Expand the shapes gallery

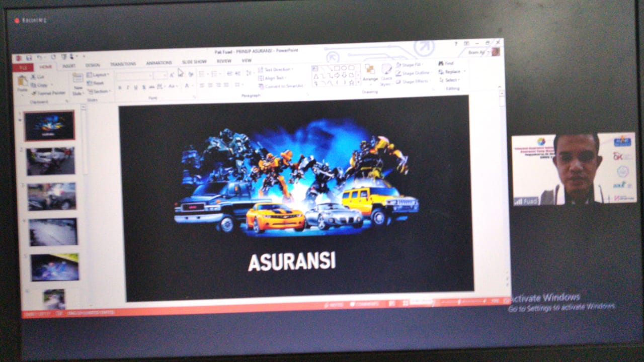click(358, 83)
